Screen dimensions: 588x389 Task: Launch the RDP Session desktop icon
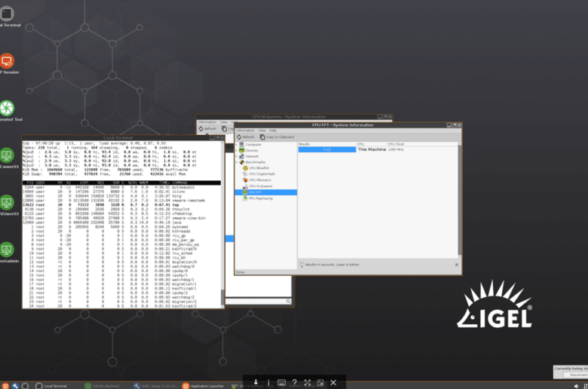pos(7,61)
